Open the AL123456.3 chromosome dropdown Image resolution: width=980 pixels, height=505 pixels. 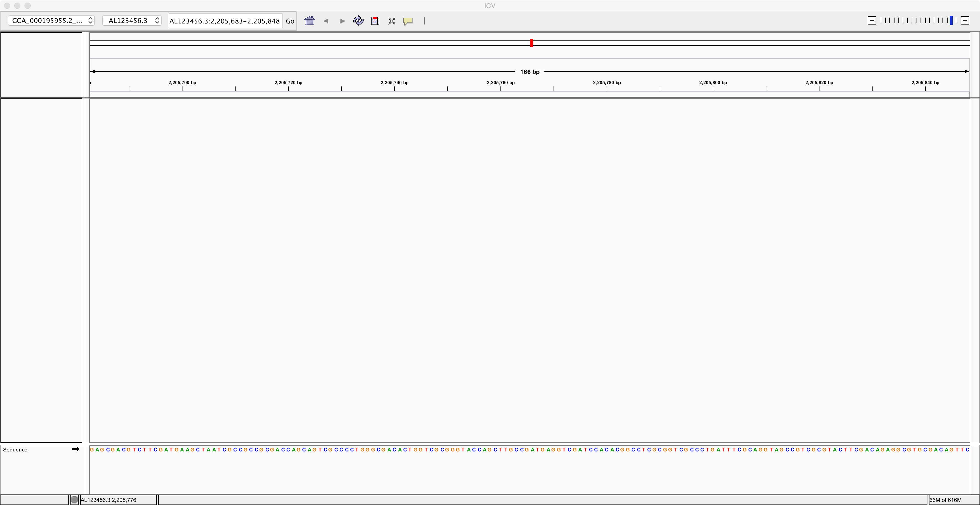[x=132, y=21]
